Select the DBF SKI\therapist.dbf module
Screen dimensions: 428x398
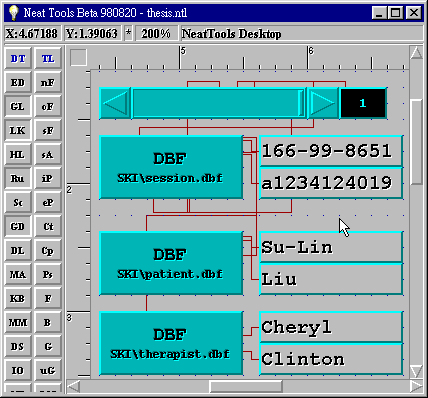coord(171,343)
